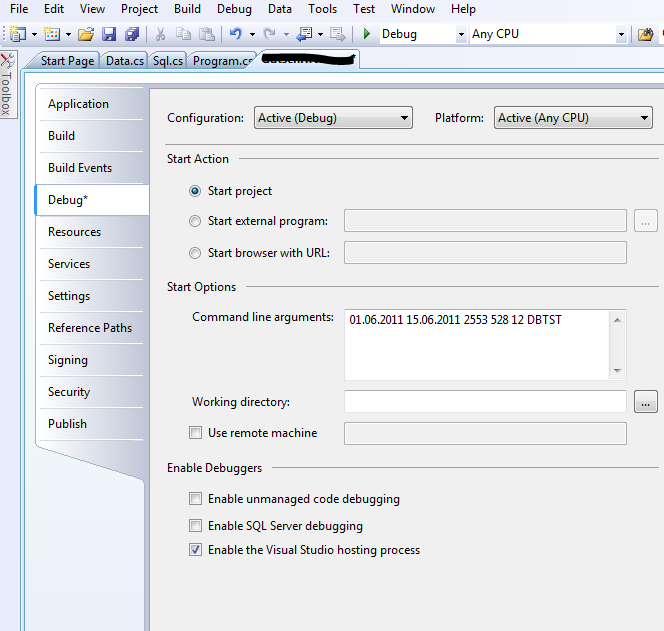Open the Help menu
Screen dimensions: 664x631
[x=463, y=9]
